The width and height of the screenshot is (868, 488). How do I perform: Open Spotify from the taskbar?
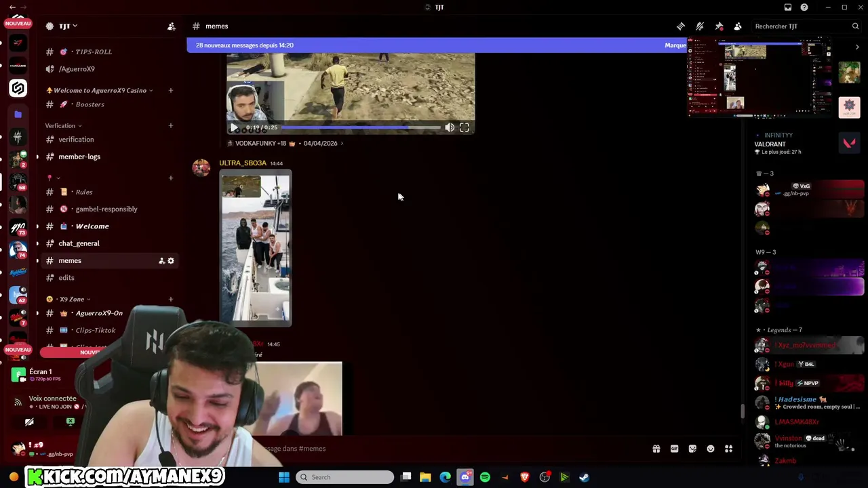(x=485, y=477)
